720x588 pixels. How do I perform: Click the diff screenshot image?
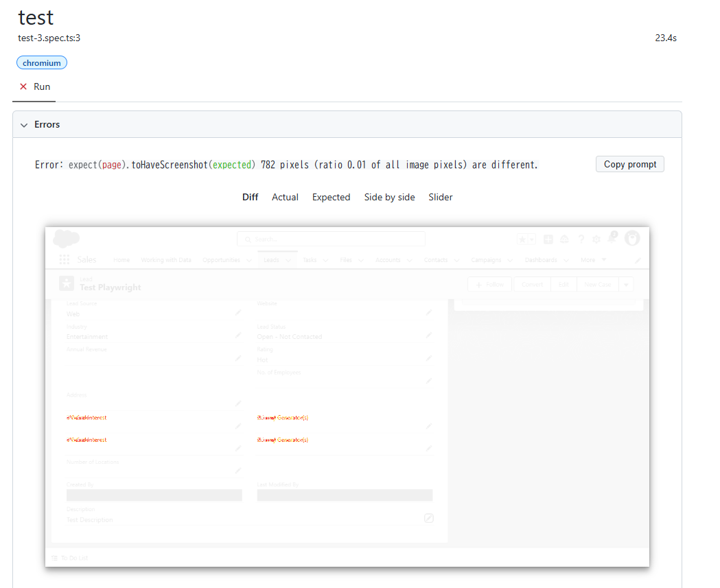click(347, 397)
